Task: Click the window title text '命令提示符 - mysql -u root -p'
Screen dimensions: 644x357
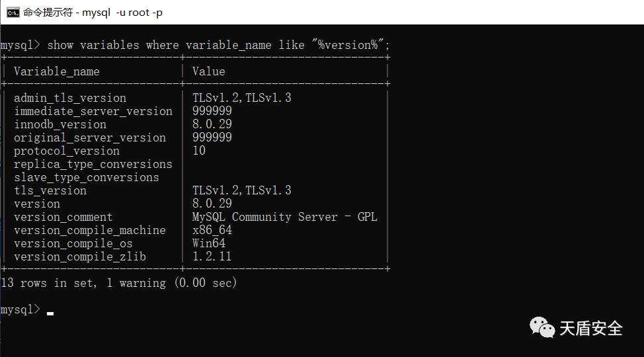Action: pos(93,12)
